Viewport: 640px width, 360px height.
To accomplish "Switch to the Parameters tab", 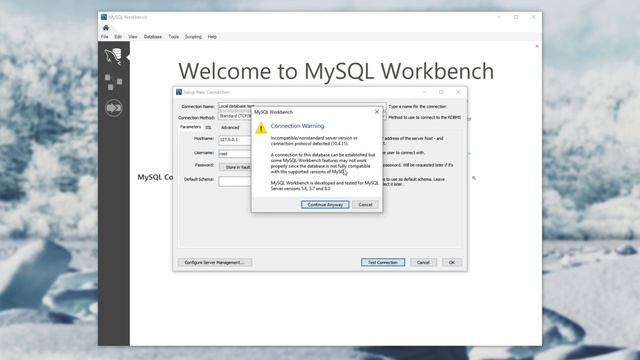I will click(191, 127).
